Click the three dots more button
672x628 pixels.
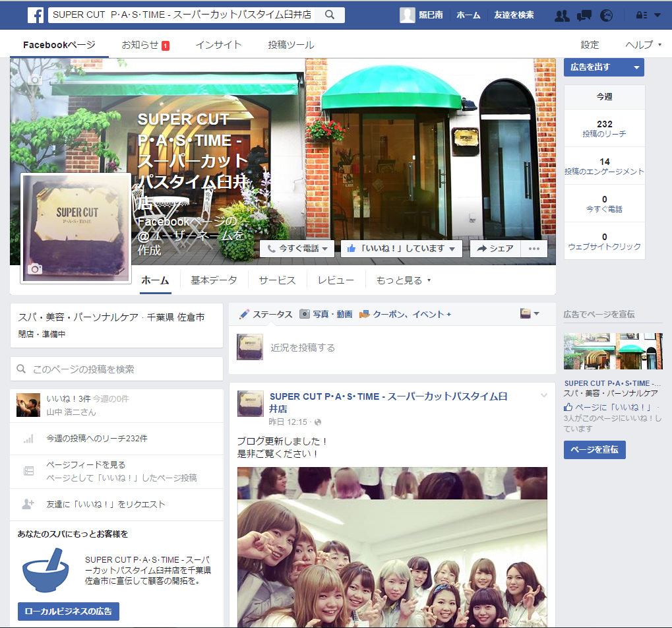534,249
